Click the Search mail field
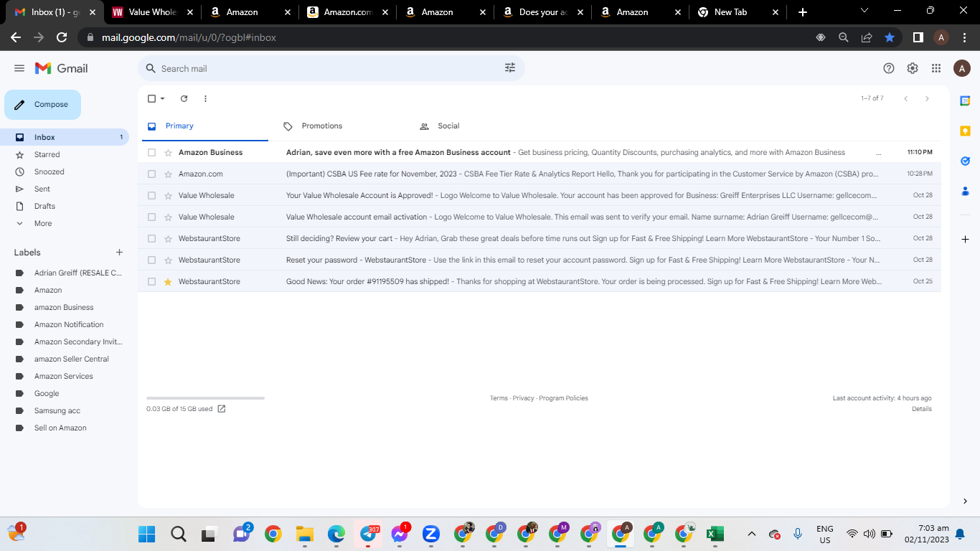Screen dimensions: 980x551 tap(330, 68)
